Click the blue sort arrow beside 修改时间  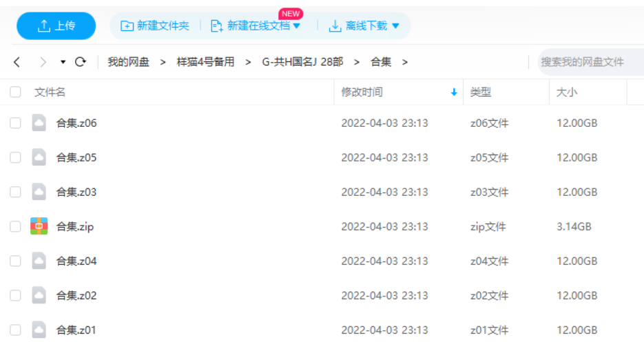point(454,92)
